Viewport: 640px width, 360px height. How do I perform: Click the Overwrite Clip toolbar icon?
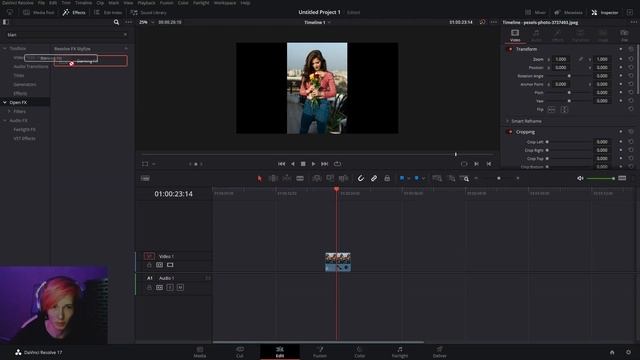tap(330, 178)
